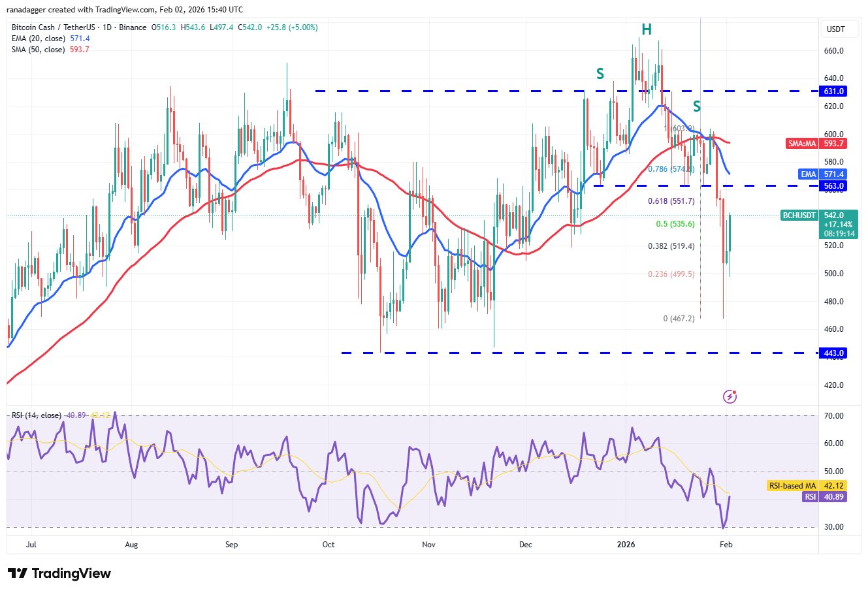
Task: Select the 0.618 (551.7) Fibonacci level label
Action: point(671,201)
